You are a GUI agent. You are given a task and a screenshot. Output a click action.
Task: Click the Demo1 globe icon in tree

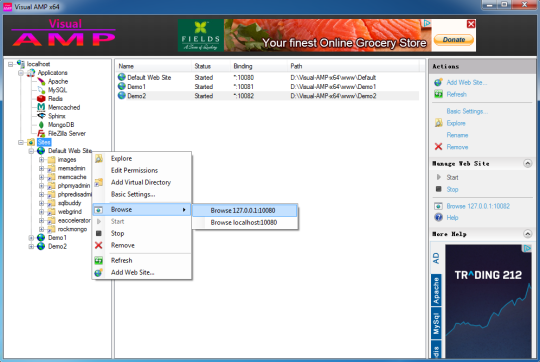tap(41, 238)
